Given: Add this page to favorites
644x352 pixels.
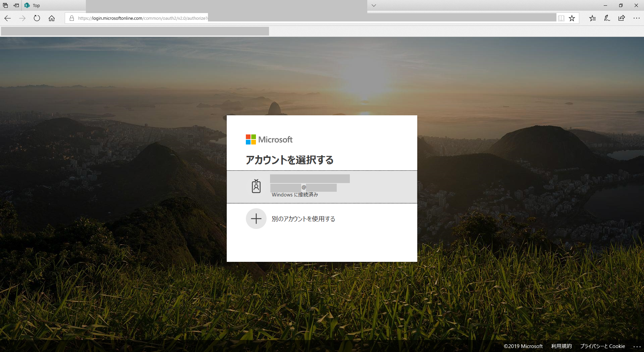Looking at the screenshot, I should [572, 18].
